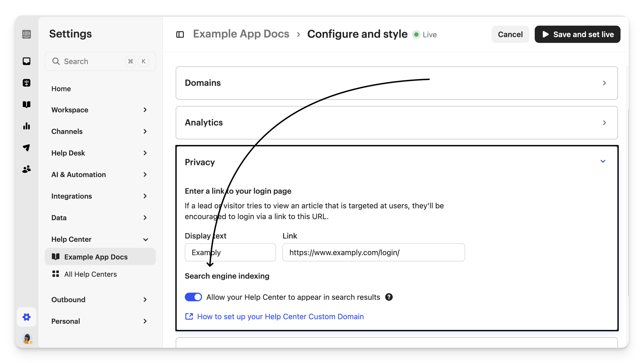Open the Knowledge book icon in rail
Screen dimensions: 644x363
click(x=27, y=104)
